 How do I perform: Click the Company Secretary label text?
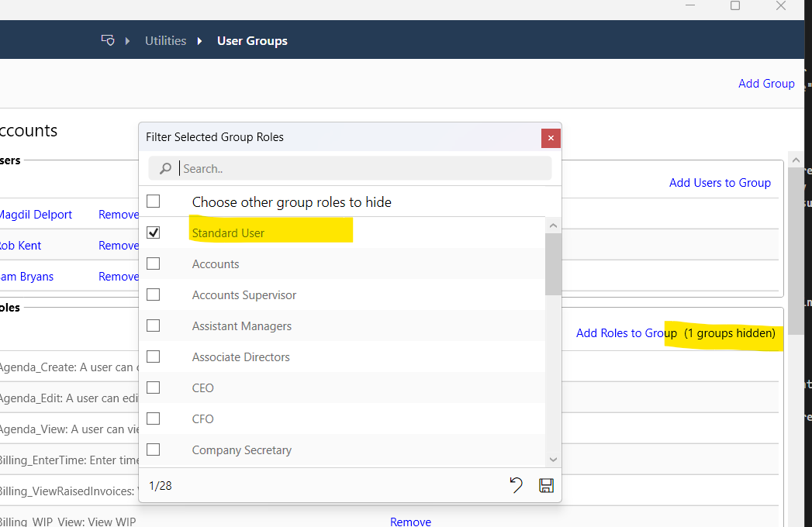pos(242,450)
